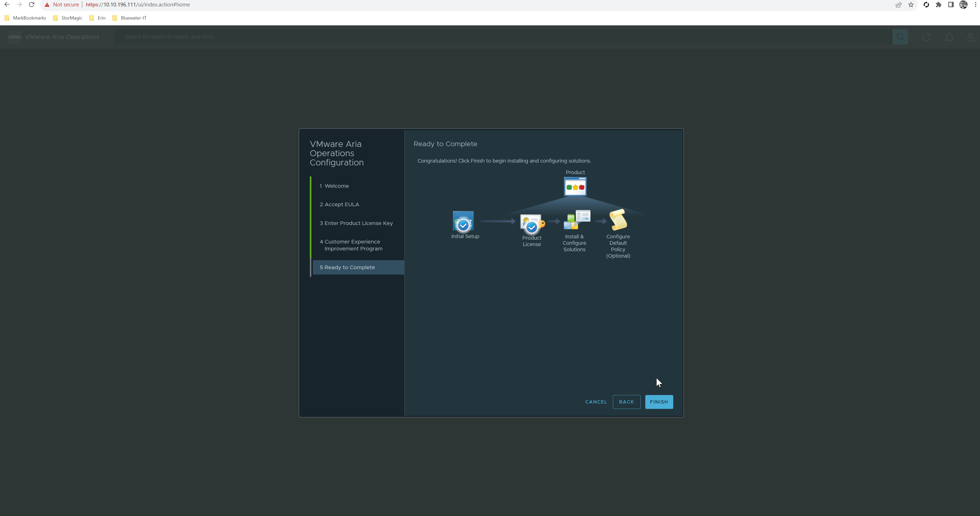Click the Product License icon

click(x=532, y=224)
